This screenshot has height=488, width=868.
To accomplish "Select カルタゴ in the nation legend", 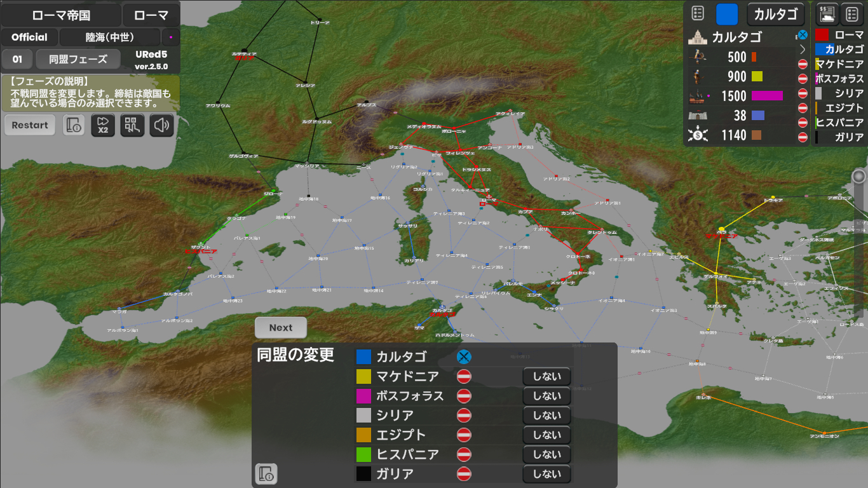I will [840, 50].
